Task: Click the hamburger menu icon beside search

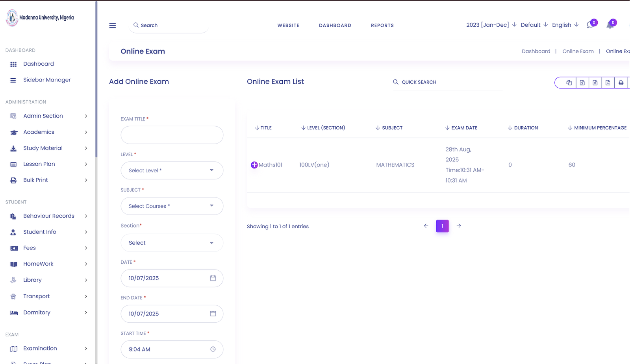Action: [113, 25]
